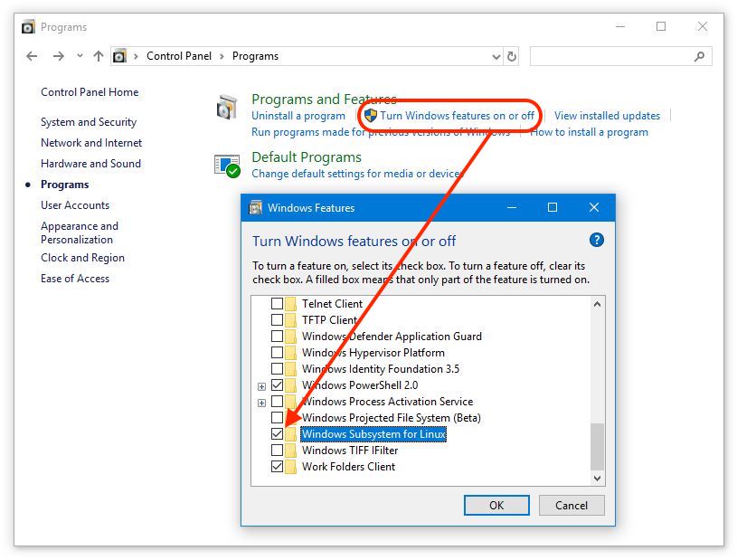Uncheck Work Folders Client checkbox
This screenshot has height=560, width=737.
point(278,467)
